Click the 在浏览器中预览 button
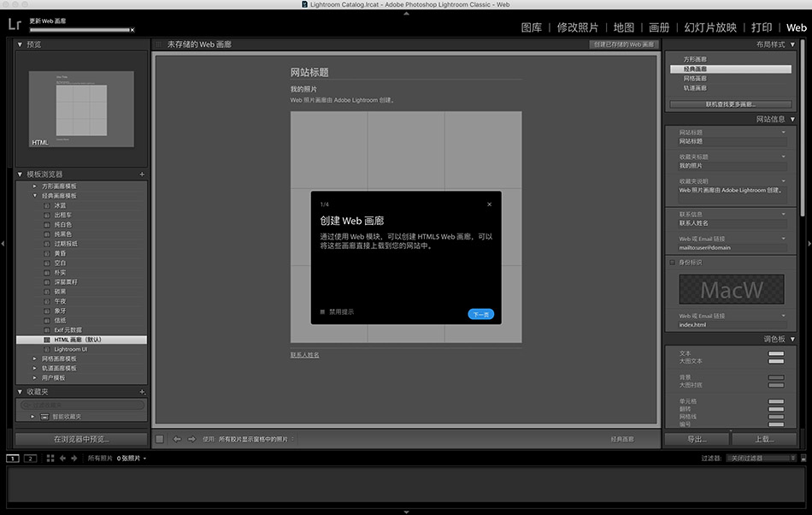 coord(81,440)
